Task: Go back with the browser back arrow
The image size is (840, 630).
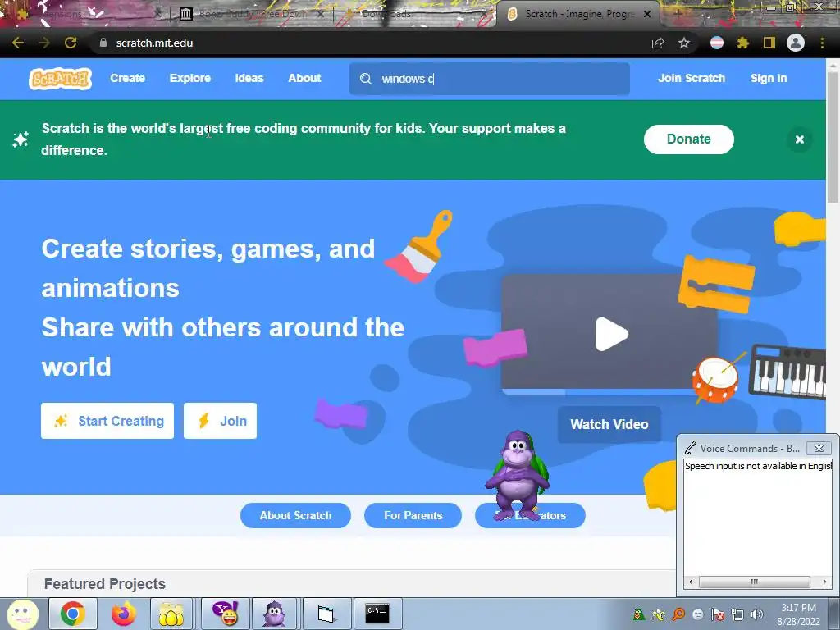Action: (x=18, y=43)
